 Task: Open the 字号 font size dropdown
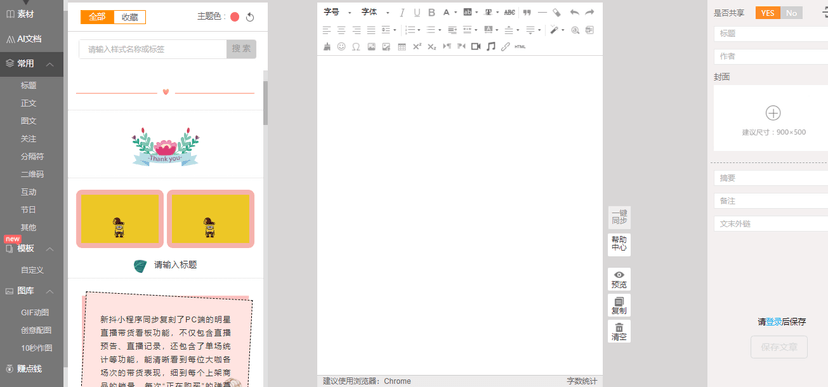[337, 12]
